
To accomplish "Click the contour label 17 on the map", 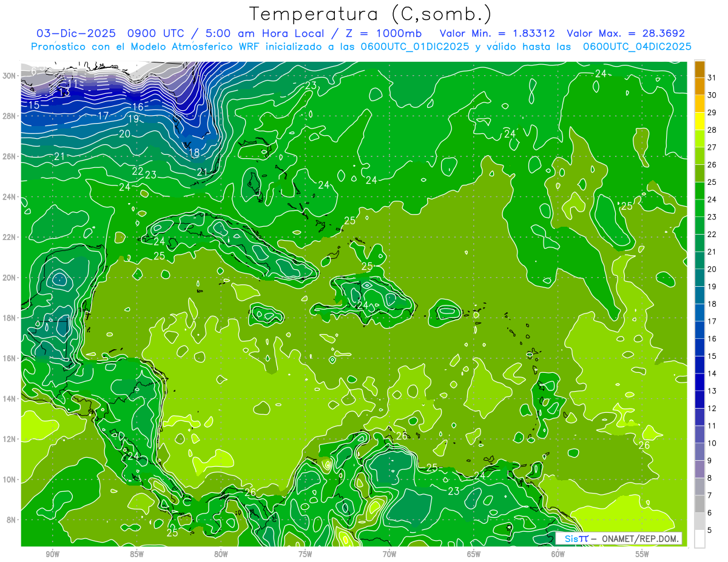I will [103, 115].
